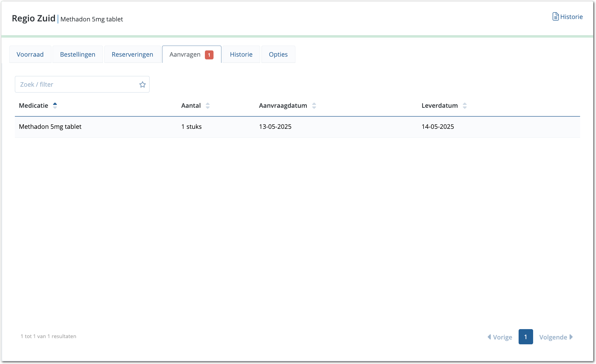Switch to the Historie tab
This screenshot has height=364, width=596.
point(241,55)
